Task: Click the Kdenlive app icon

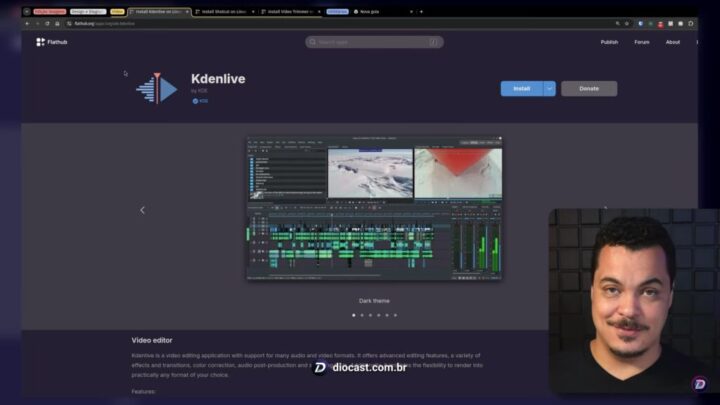Action: pos(156,88)
